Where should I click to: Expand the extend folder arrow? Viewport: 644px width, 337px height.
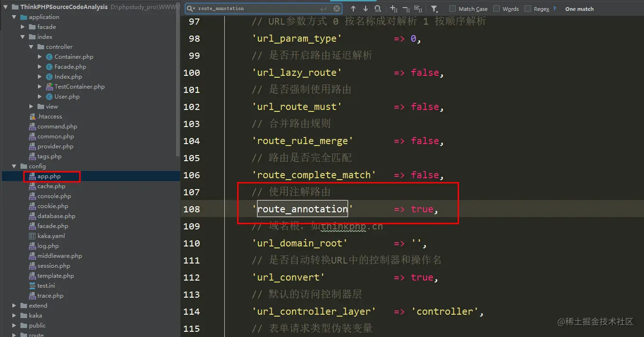tap(14, 306)
